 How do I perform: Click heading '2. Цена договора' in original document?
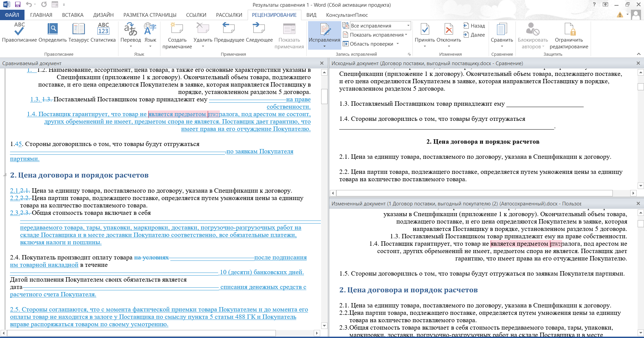point(483,142)
